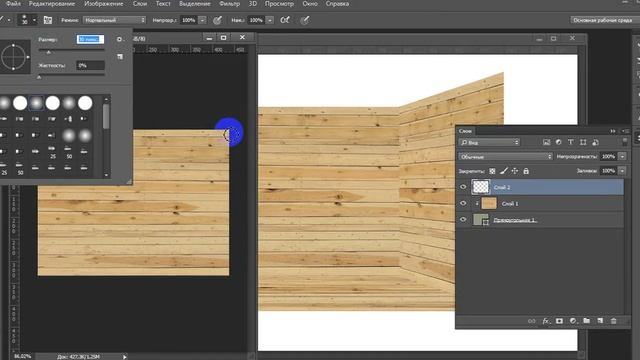640x360 pixels.
Task: Toggle visibility of Слой 1
Action: (x=463, y=203)
